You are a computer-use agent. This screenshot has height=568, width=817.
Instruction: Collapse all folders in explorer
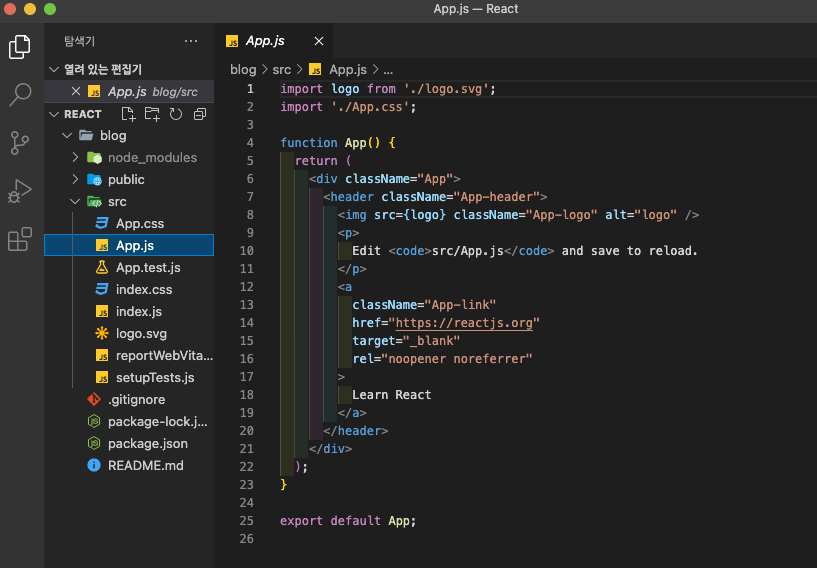(x=200, y=114)
